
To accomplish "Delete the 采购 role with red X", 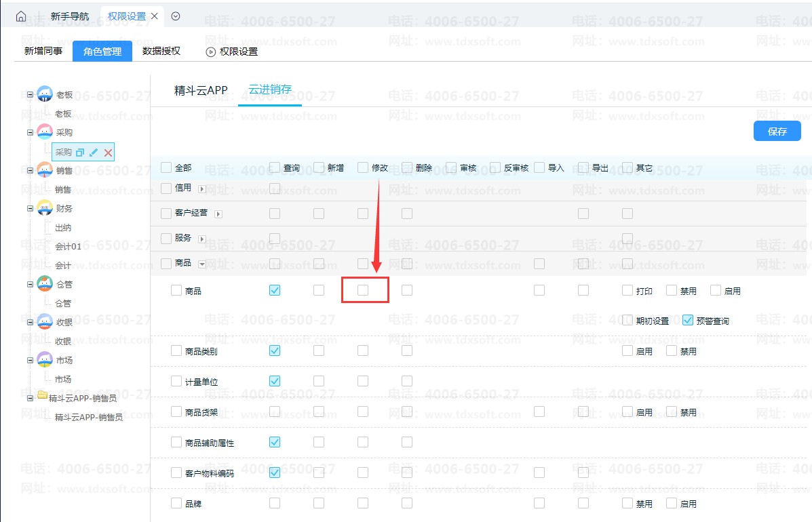I will pyautogui.click(x=108, y=153).
